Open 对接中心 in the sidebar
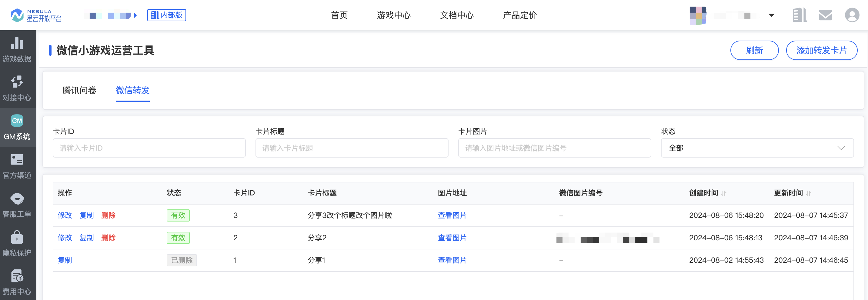The height and width of the screenshot is (300, 868). pyautogui.click(x=17, y=89)
